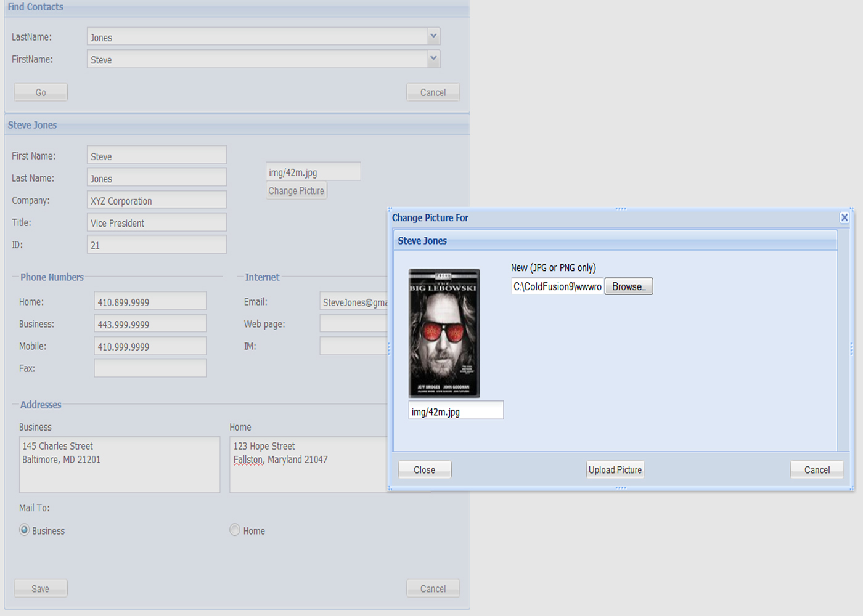Click Change Picture for Steve Jones
The width and height of the screenshot is (863, 616).
(x=296, y=190)
